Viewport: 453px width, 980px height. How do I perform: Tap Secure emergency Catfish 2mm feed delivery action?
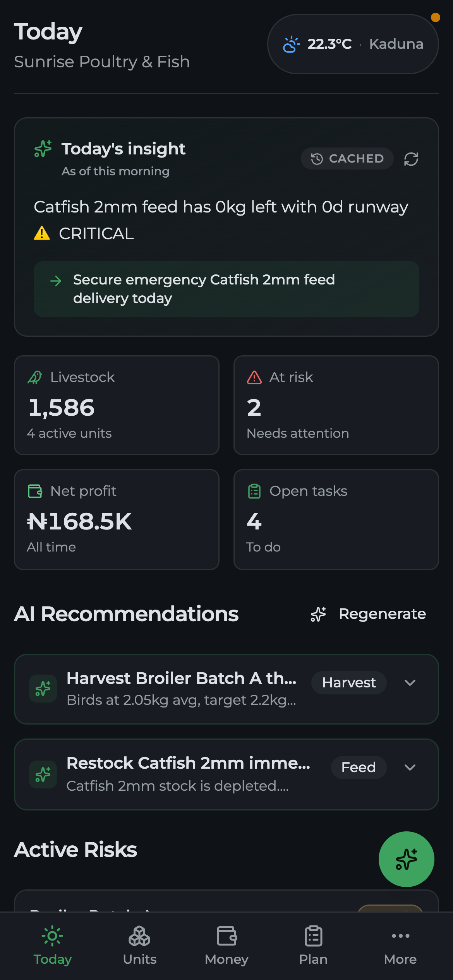coord(226,289)
